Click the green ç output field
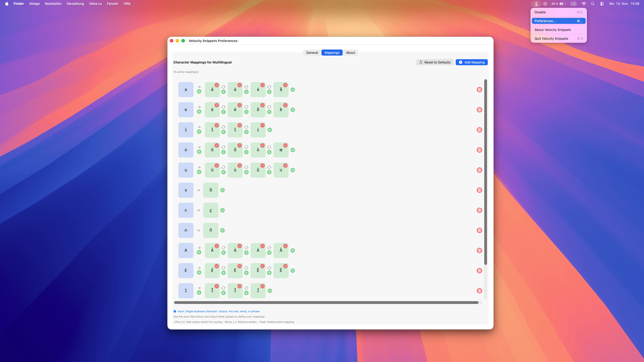The image size is (644, 362). tap(211, 210)
